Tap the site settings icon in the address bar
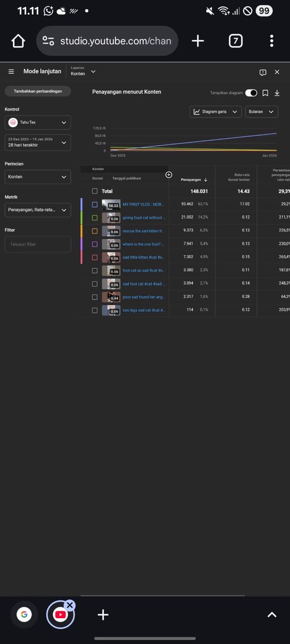 pyautogui.click(x=48, y=41)
